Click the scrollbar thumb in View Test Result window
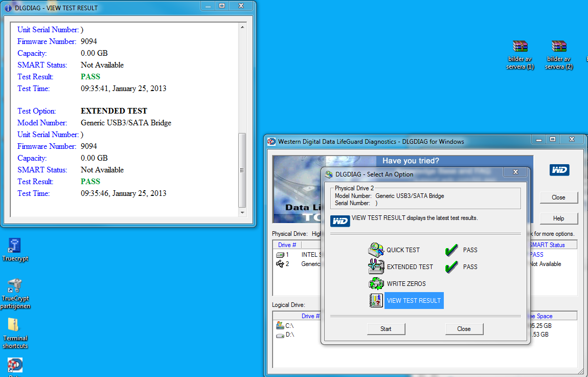Screen dimensions: 588x377 (242, 170)
